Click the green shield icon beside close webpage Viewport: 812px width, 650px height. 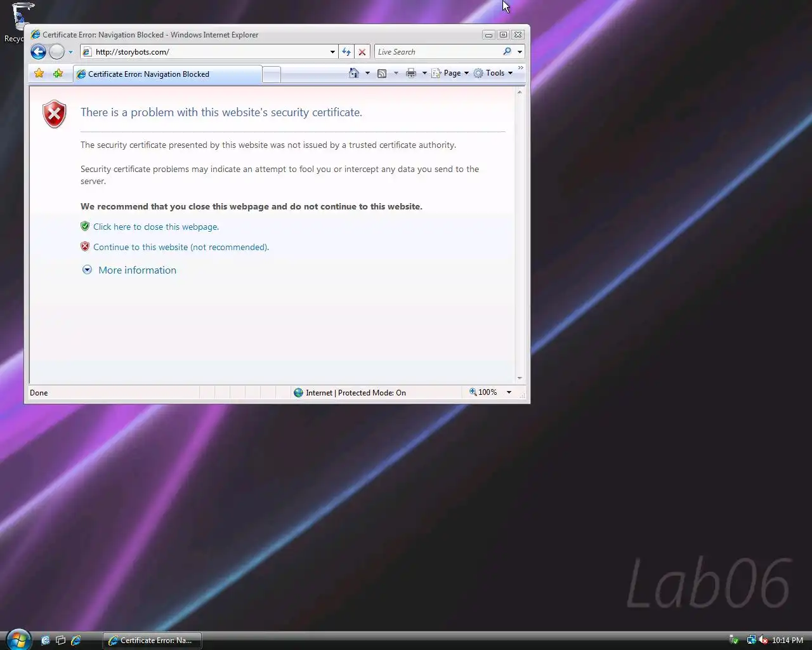pos(85,226)
